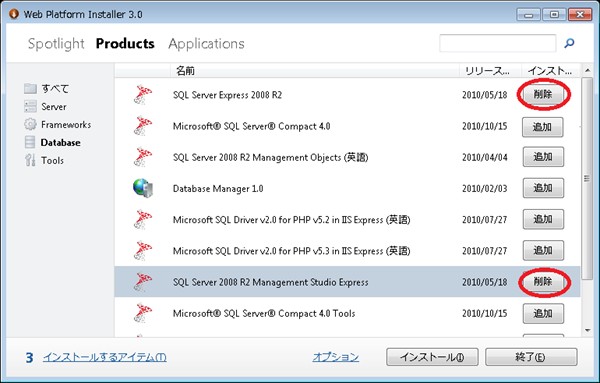Click release date 2010/02/03
Image resolution: width=600 pixels, height=383 pixels.
tap(484, 188)
